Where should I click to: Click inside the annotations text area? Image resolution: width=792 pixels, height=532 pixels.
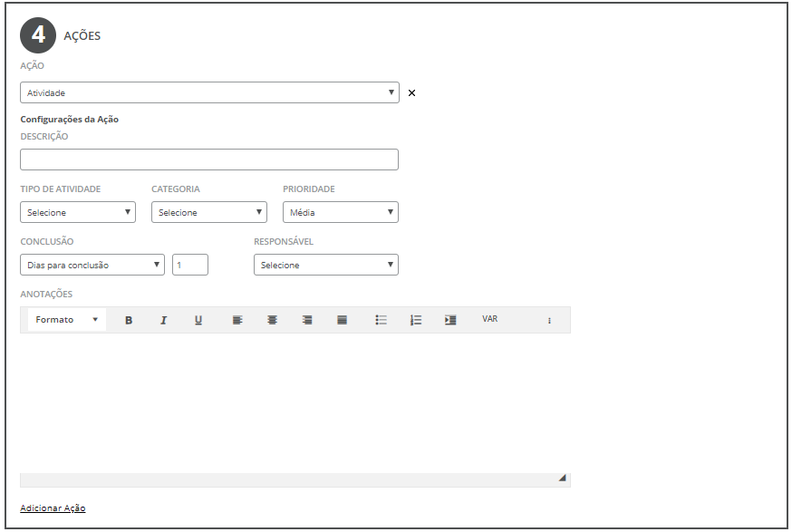[x=295, y=403]
